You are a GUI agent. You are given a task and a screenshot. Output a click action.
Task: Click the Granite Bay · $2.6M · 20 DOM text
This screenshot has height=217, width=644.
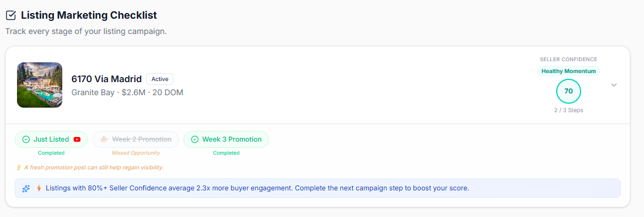[127, 92]
